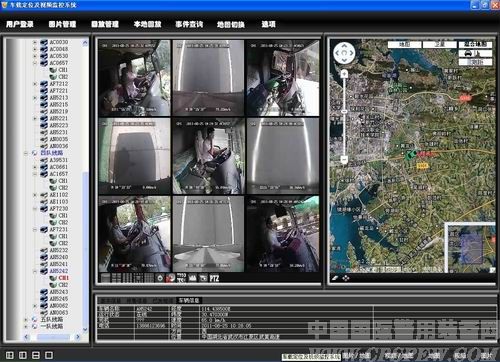This screenshot has width=500, height=362.
Task: Click the green vehicle marker on map
Action: click(411, 154)
